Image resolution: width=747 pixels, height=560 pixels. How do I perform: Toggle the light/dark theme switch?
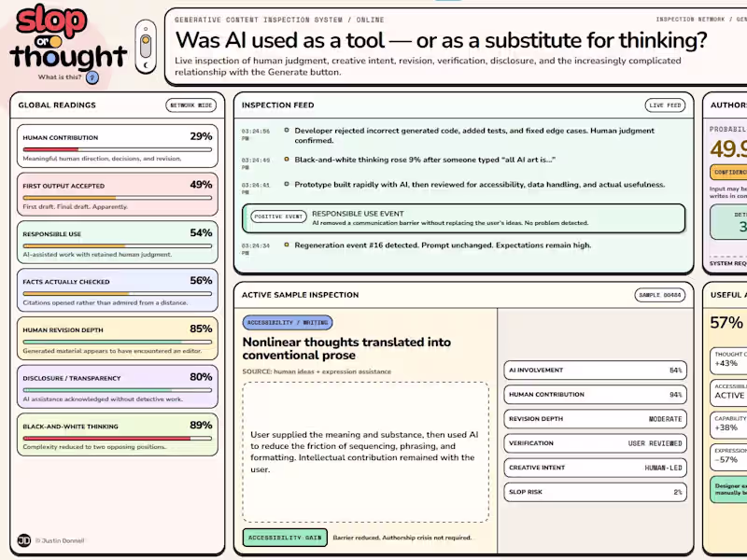tap(146, 47)
